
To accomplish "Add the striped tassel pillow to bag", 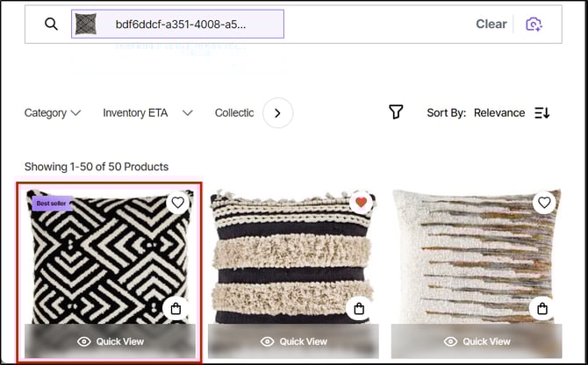I will click(359, 308).
